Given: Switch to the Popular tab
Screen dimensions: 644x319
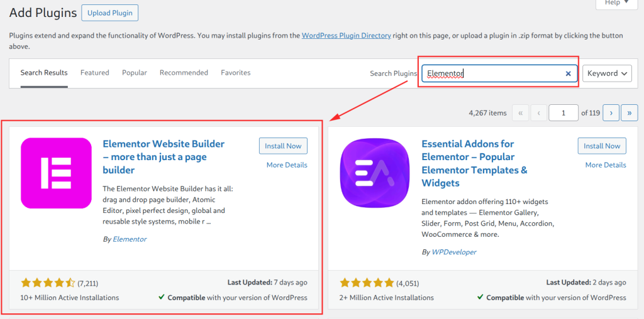Looking at the screenshot, I should click(135, 73).
